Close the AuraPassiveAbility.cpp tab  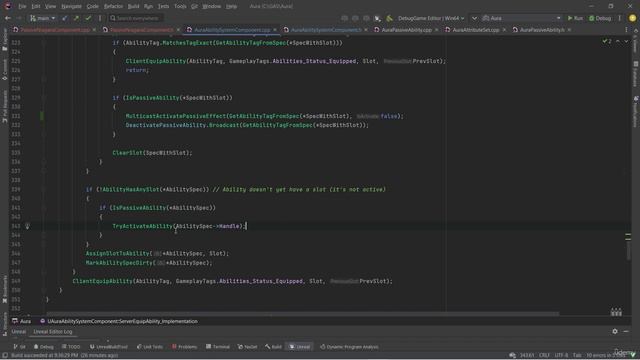pos(436,30)
